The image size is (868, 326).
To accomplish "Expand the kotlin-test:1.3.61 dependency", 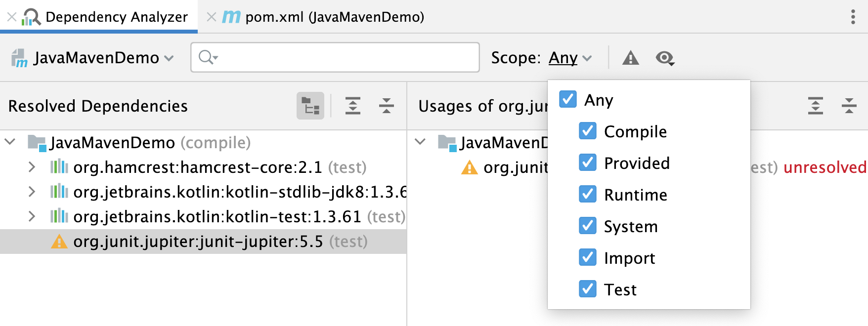I will click(x=32, y=216).
